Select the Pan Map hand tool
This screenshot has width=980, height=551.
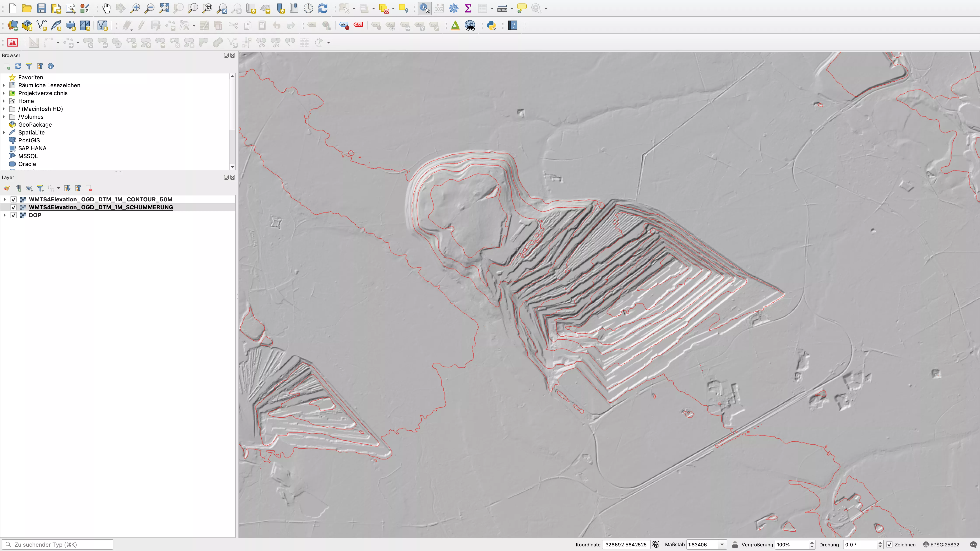[106, 8]
